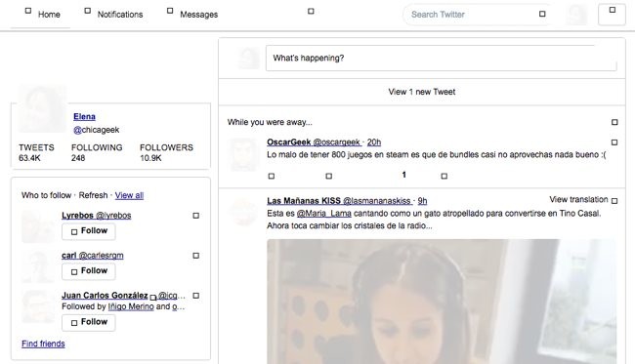Open more options on OscarGeek tweet
The width and height of the screenshot is (635, 364).
(x=614, y=142)
